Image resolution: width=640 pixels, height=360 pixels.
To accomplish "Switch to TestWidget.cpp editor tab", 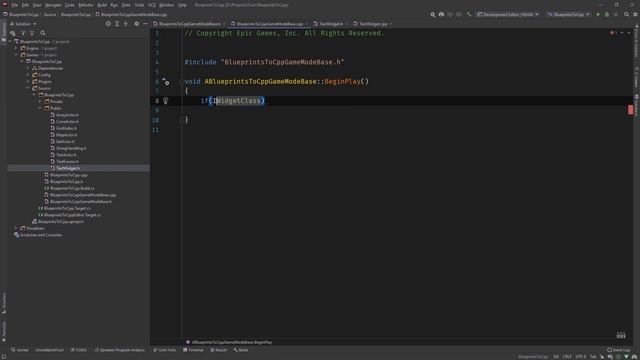I will click(373, 24).
